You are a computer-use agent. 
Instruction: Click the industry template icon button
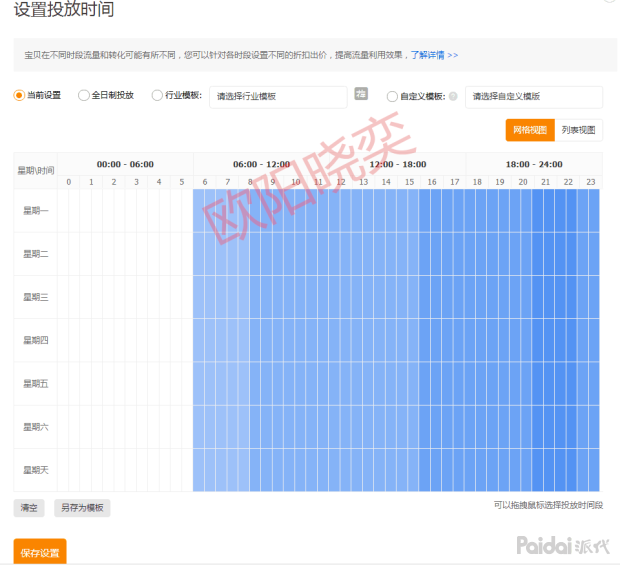click(361, 94)
